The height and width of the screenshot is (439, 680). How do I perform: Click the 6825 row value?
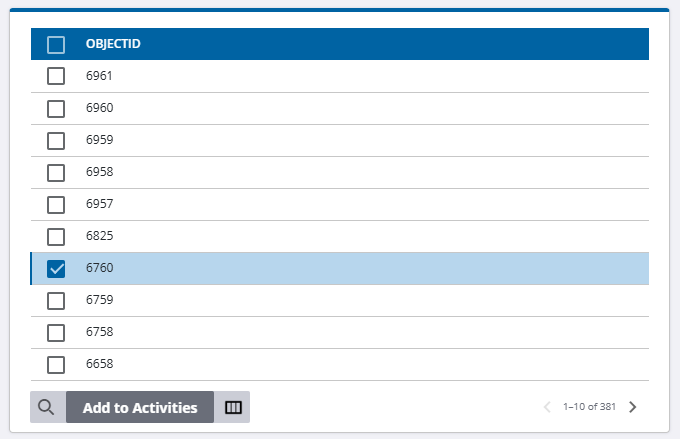100,236
